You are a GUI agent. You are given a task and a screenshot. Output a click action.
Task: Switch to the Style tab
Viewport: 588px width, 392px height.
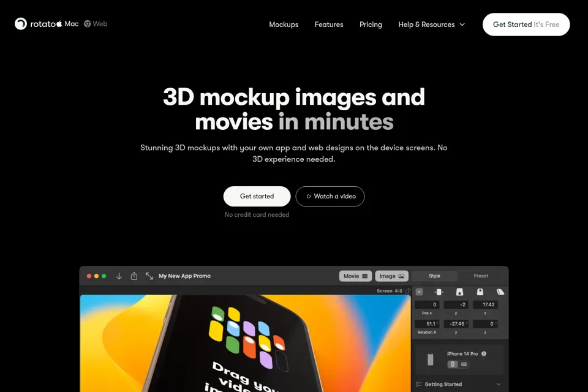pos(435,276)
